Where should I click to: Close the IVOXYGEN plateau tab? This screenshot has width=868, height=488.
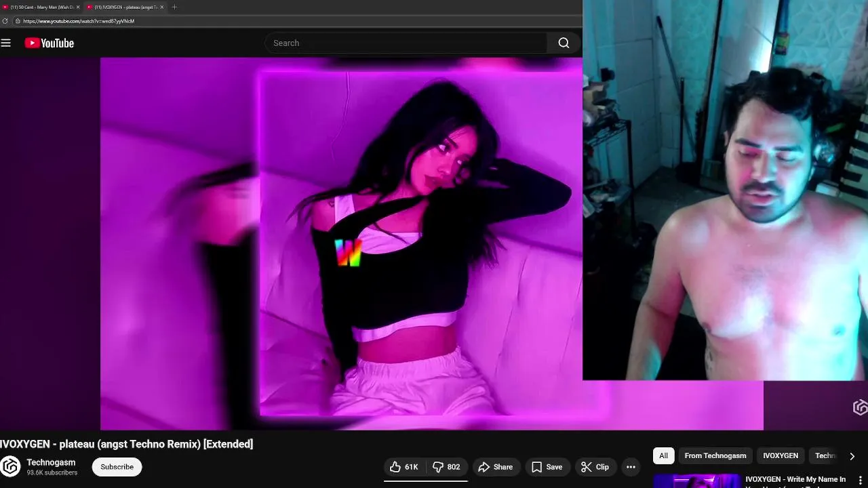(161, 7)
